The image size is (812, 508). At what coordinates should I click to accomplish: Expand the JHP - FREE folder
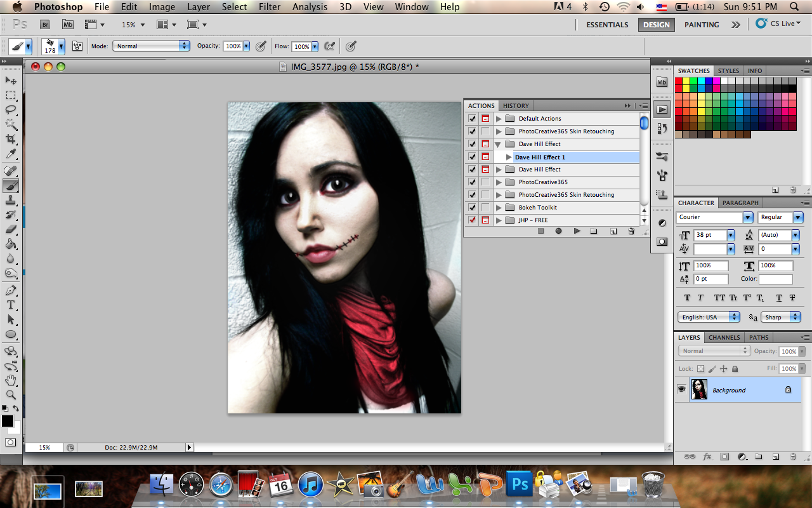pyautogui.click(x=499, y=220)
